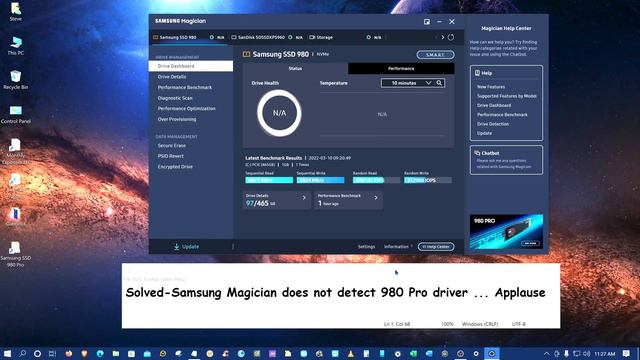Click the S.M.A.R.T. button
The image size is (640, 360).
pyautogui.click(x=436, y=55)
